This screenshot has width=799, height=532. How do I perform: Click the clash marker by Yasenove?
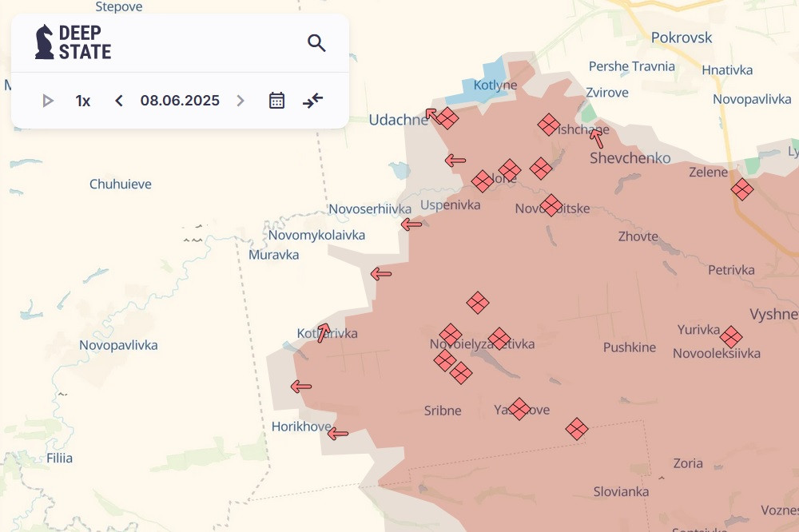tap(520, 408)
